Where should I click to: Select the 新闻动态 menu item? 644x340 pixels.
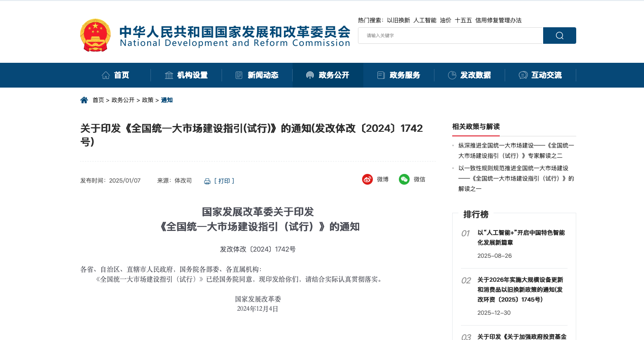tap(263, 75)
